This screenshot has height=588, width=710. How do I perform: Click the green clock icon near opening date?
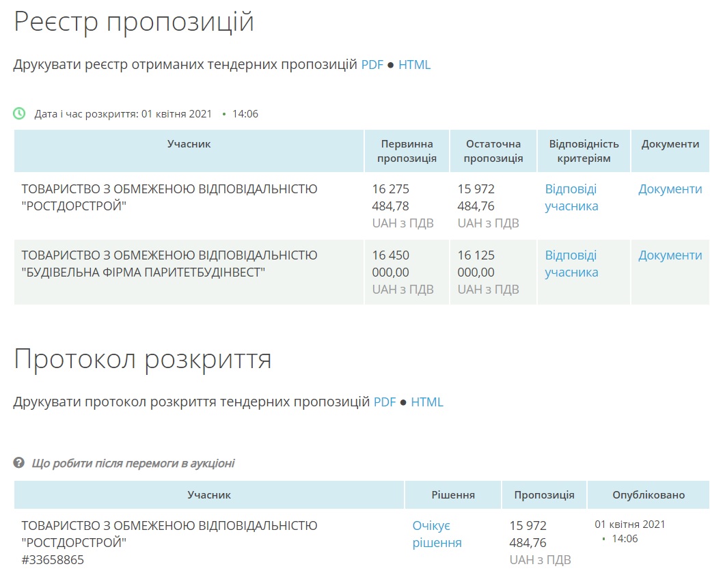click(x=20, y=113)
